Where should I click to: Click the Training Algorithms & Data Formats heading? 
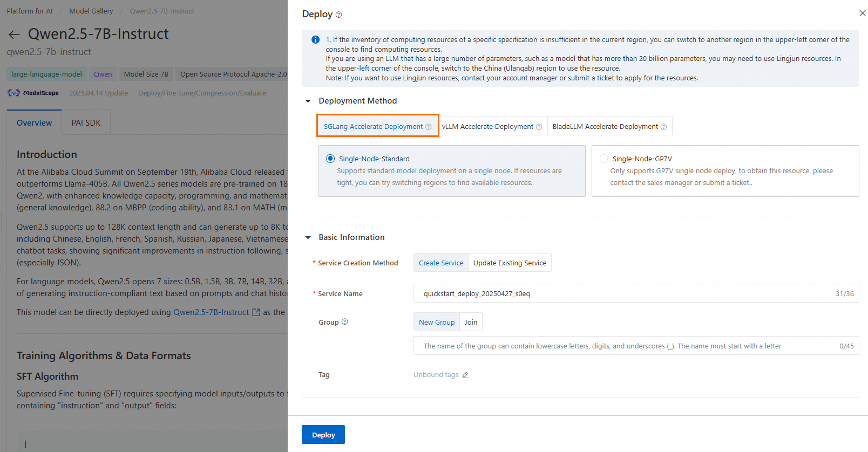pyautogui.click(x=104, y=355)
